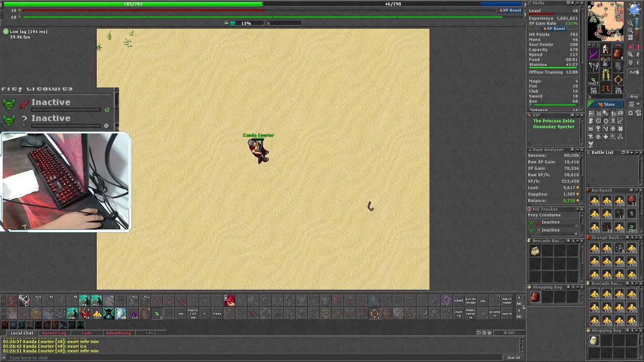Switch to the NPCs chat tab
This screenshot has width=644, height=362.
(150, 333)
